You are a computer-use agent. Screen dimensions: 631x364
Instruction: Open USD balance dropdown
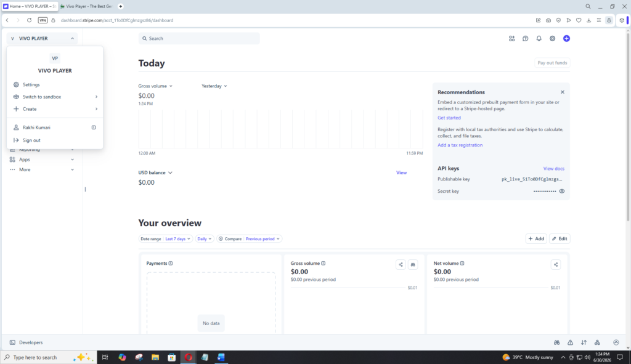pos(155,172)
